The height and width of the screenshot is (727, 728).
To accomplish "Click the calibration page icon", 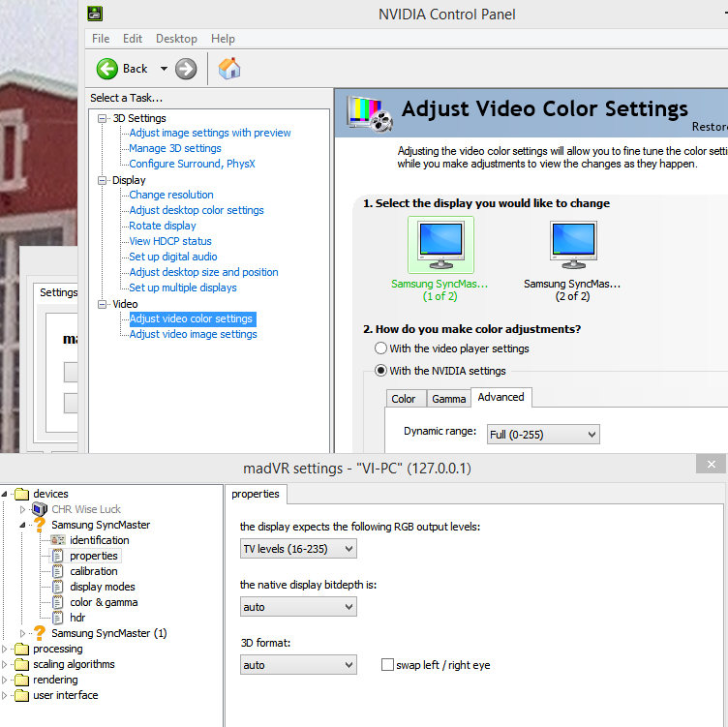I will coord(57,571).
